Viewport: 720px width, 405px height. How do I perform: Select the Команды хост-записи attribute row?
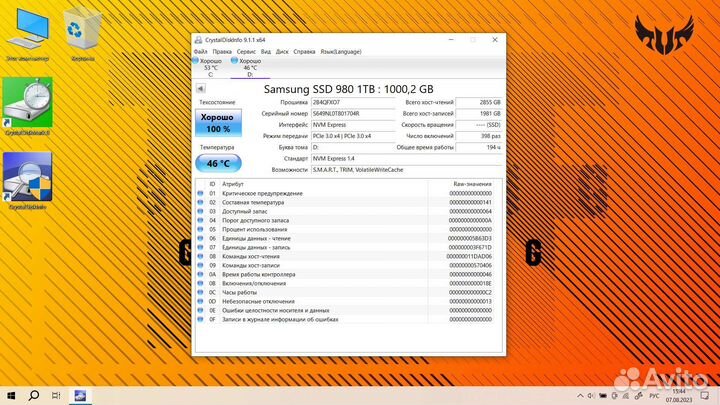pyautogui.click(x=345, y=265)
